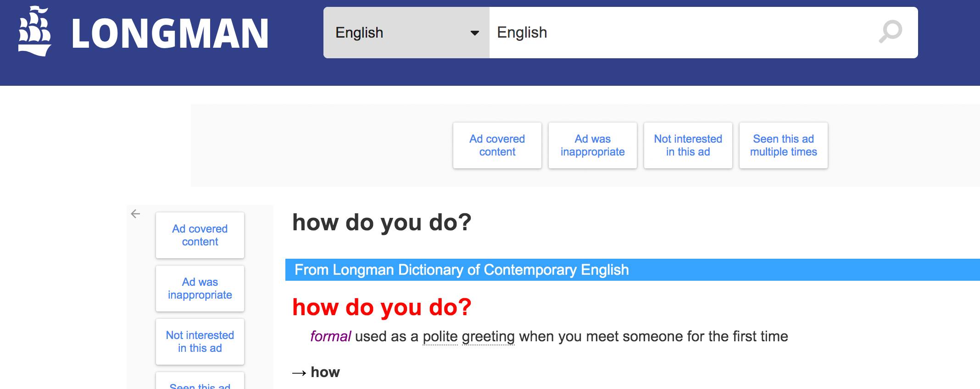Click the Longman ship logo icon

34,32
